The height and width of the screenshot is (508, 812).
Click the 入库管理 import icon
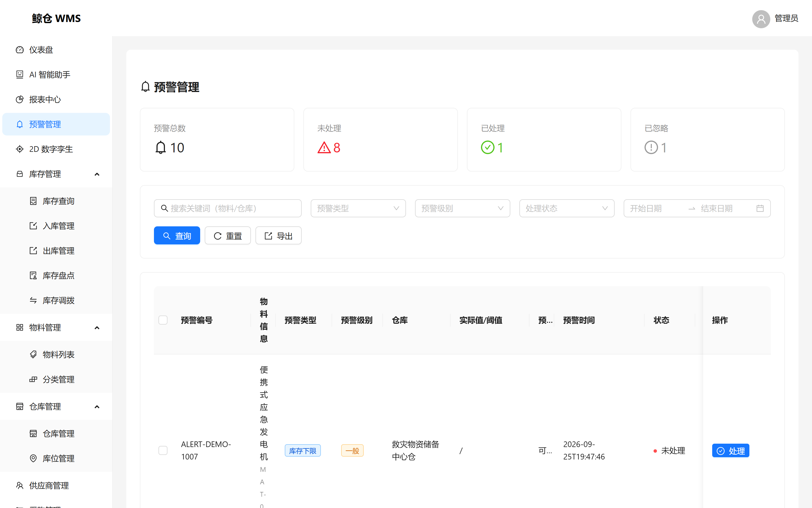pyautogui.click(x=33, y=226)
